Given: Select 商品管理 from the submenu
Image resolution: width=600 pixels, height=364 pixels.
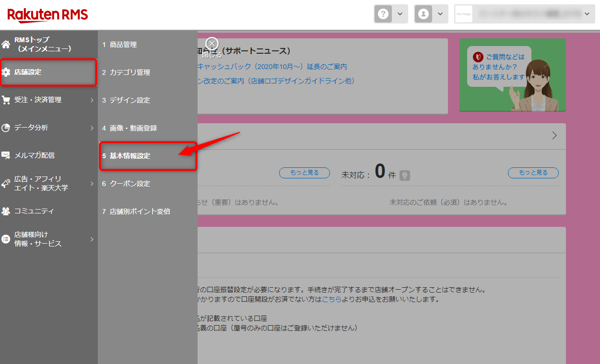Looking at the screenshot, I should point(123,45).
